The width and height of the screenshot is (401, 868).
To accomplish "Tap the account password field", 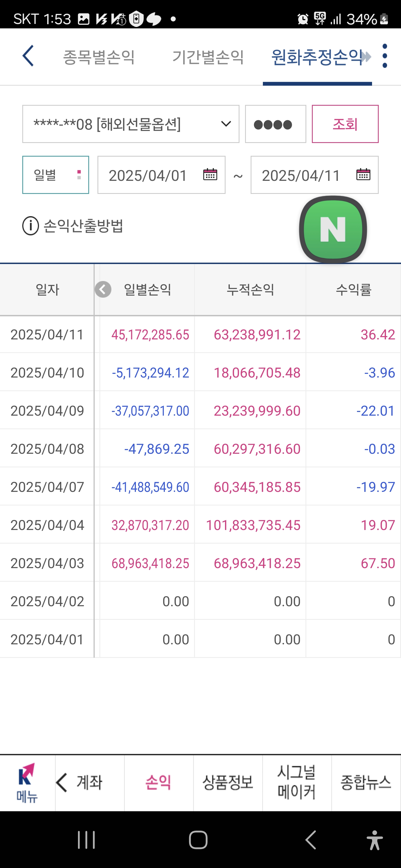I will click(x=275, y=124).
